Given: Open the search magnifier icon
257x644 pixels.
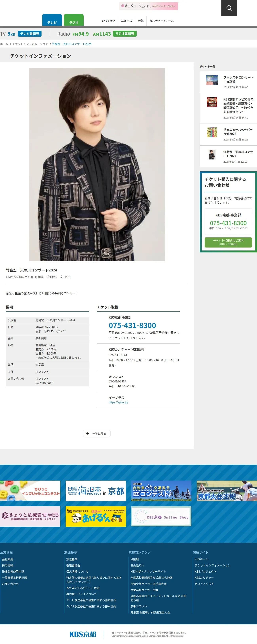Looking at the screenshot, I should pyautogui.click(x=229, y=8).
